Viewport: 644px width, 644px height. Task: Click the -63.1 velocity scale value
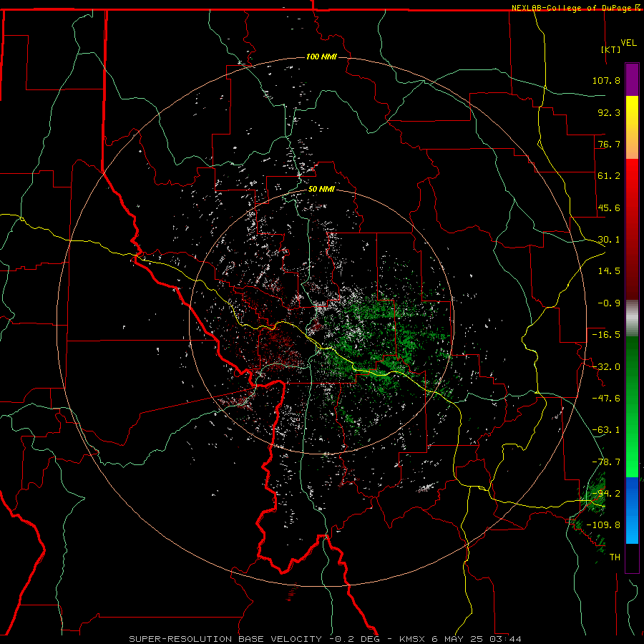[x=606, y=430]
